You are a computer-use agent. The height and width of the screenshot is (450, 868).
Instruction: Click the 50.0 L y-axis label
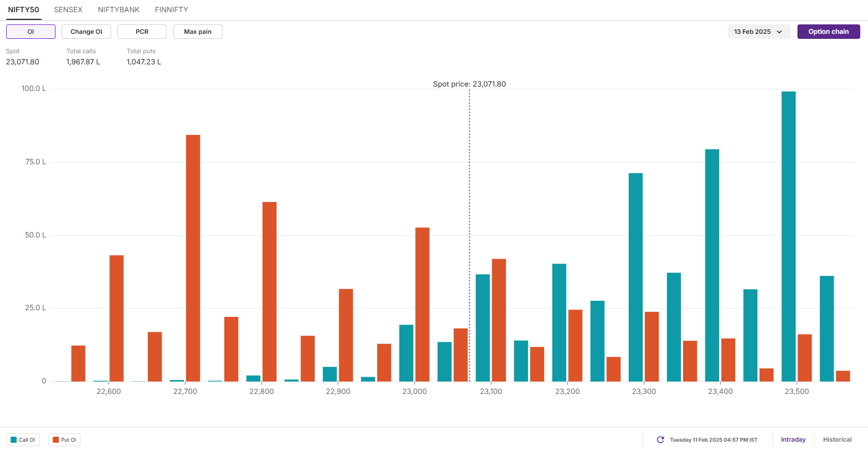[36, 235]
